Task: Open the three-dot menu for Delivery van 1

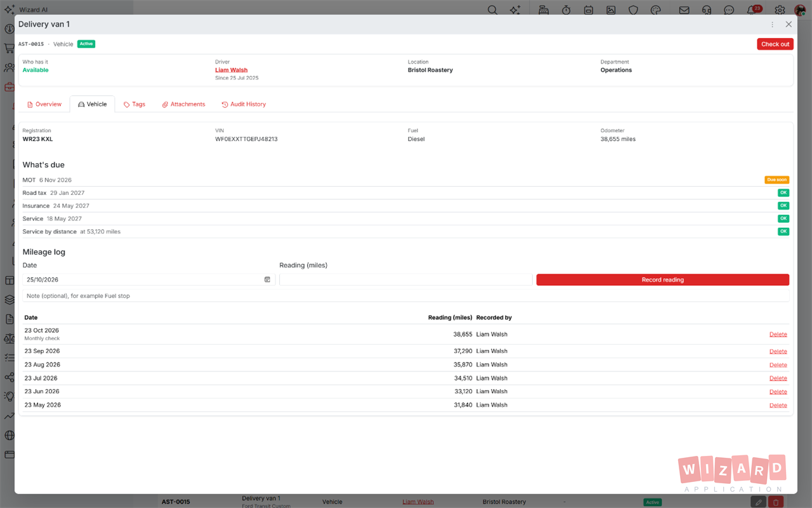Action: click(x=772, y=25)
